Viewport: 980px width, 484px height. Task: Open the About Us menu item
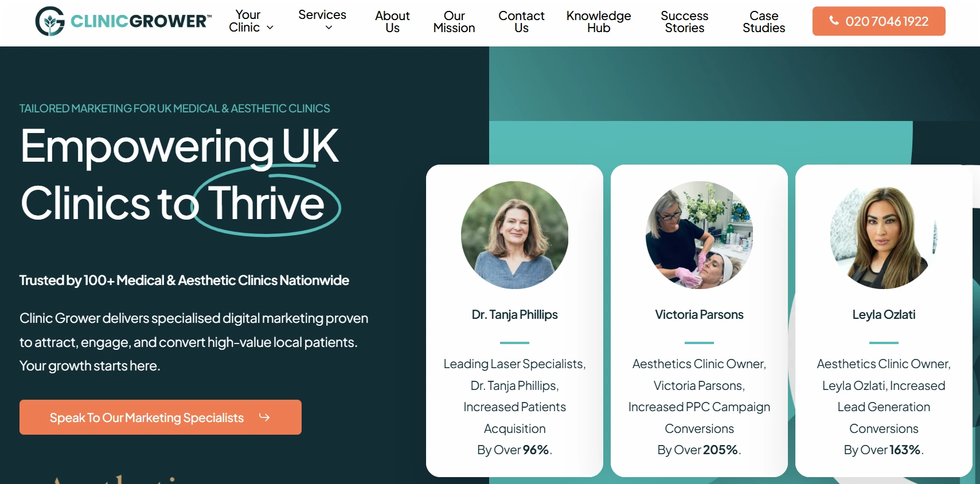click(x=392, y=22)
